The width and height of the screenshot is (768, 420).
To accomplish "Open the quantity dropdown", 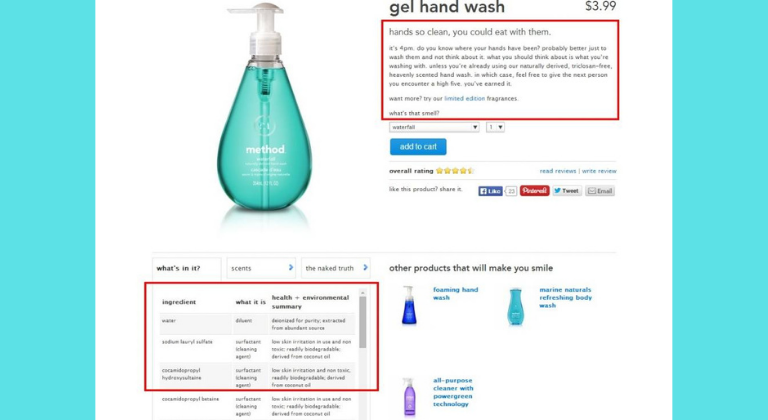I will (x=495, y=127).
